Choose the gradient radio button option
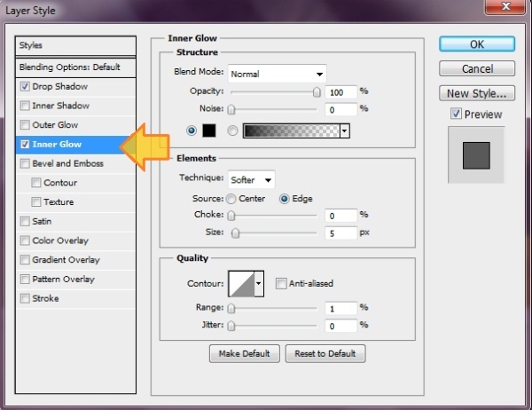532x410 pixels. coord(233,130)
